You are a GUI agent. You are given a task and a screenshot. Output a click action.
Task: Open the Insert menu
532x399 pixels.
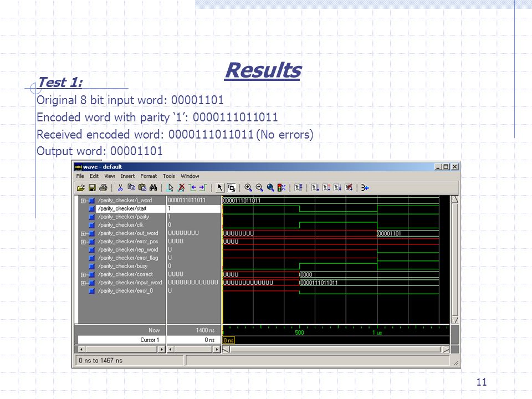pyautogui.click(x=127, y=176)
